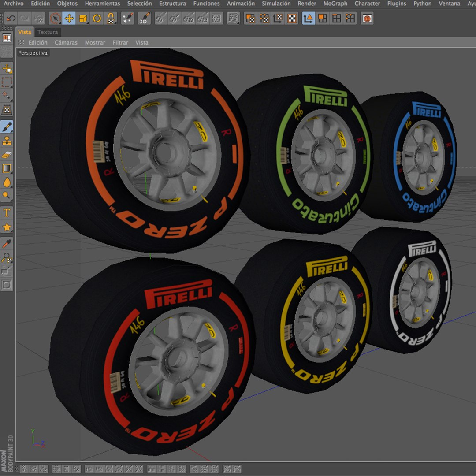Expand the viewport Cámaras menu
Viewport: 476px width, 476px height.
click(x=66, y=42)
